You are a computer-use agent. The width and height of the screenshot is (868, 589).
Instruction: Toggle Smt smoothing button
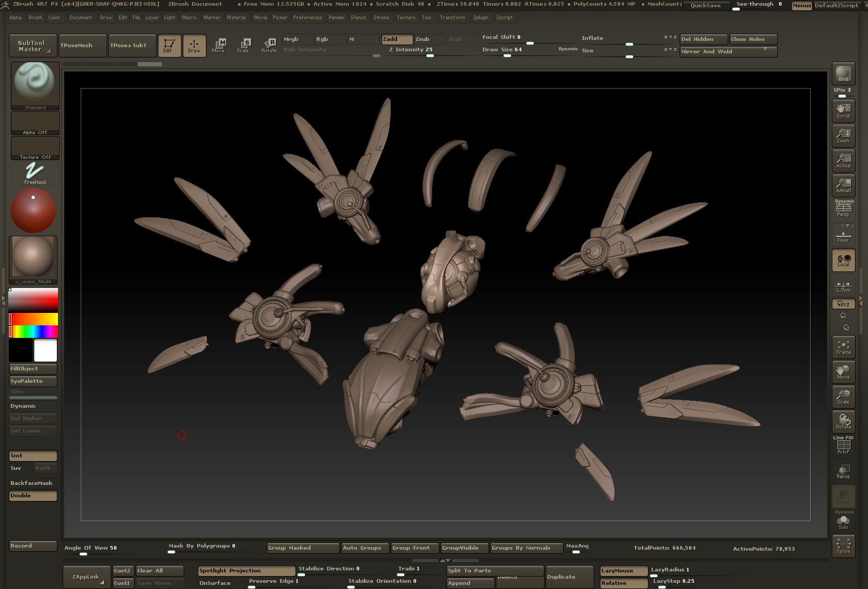33,456
